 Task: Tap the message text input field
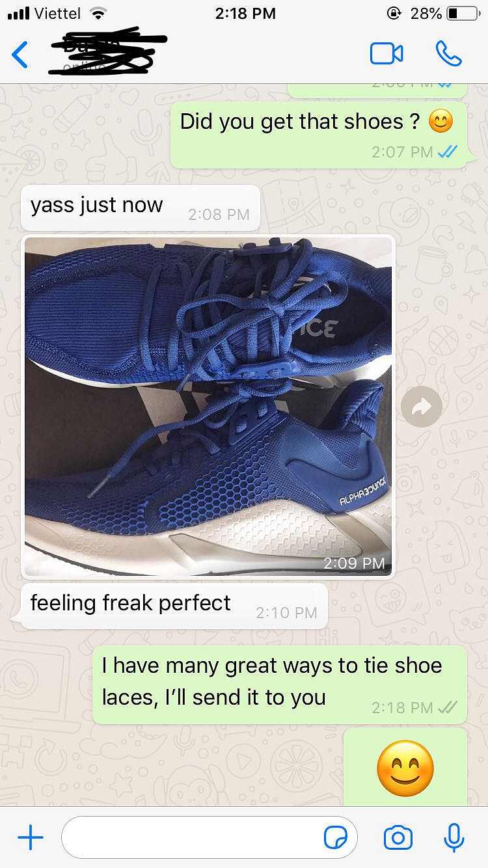[210, 838]
